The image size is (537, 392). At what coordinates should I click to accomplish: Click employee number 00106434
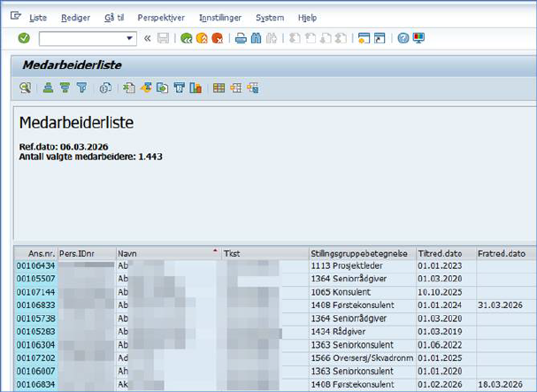click(36, 265)
